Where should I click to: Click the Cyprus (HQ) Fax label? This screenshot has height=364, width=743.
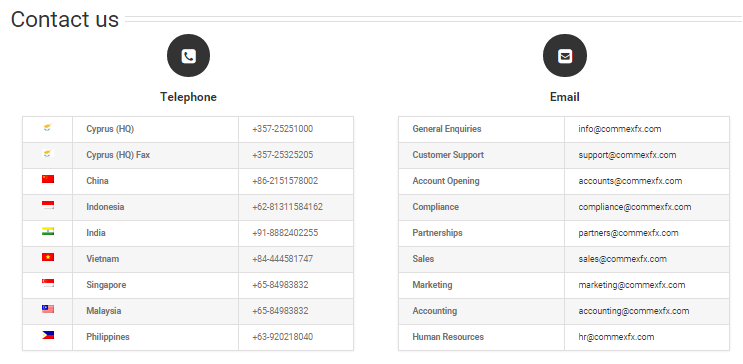pyautogui.click(x=118, y=155)
